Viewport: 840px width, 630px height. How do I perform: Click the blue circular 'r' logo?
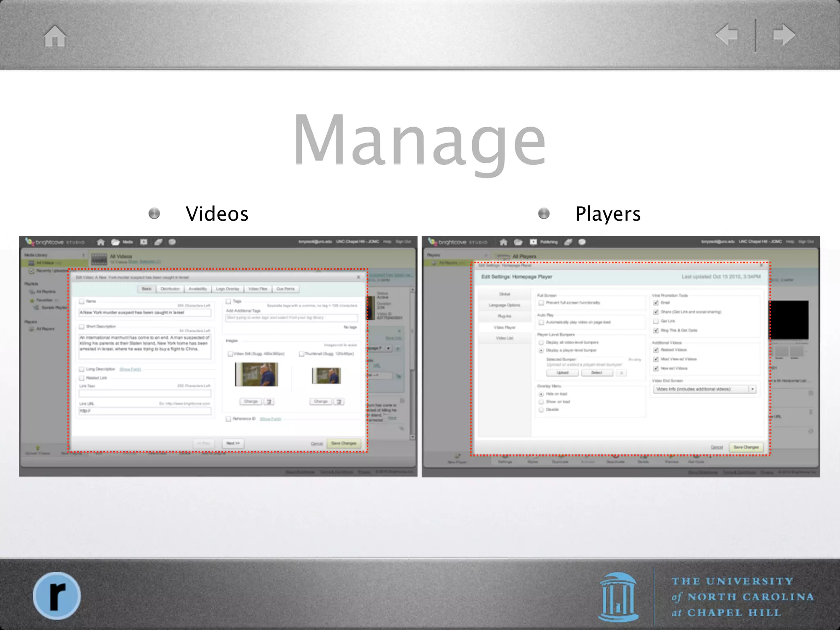tap(57, 596)
